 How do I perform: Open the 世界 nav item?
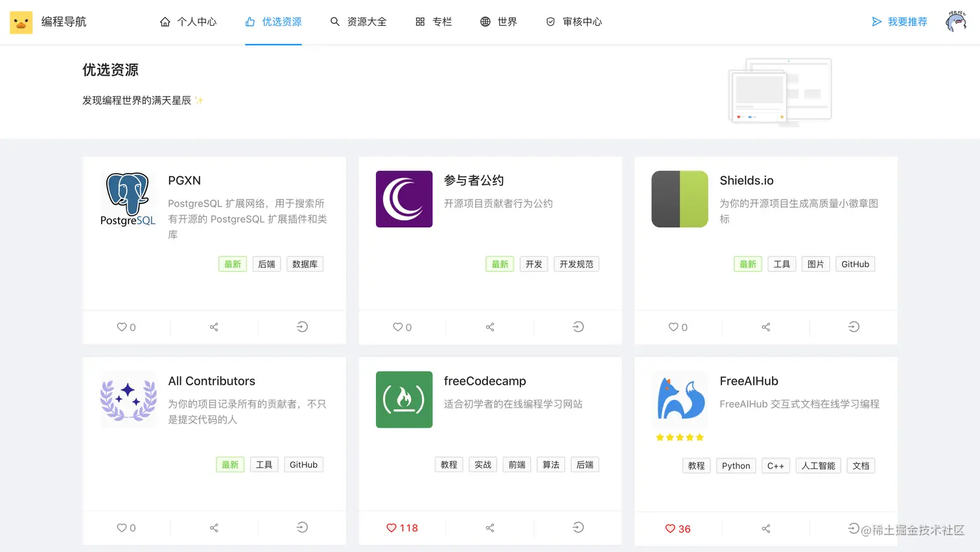498,22
